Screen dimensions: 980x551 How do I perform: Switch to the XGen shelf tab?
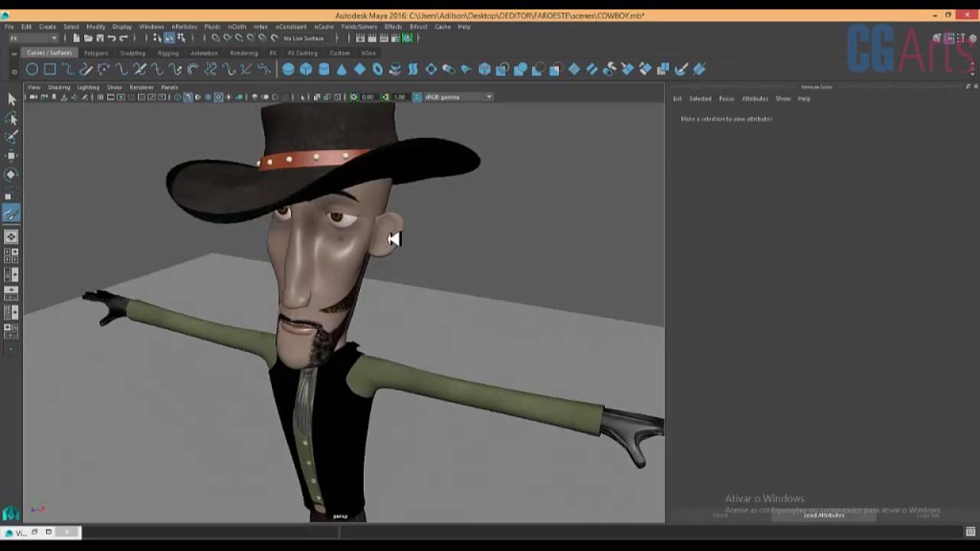tap(368, 53)
